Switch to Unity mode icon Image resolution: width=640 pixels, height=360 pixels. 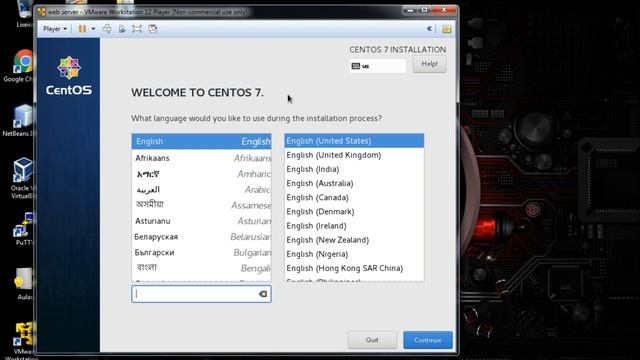(153, 29)
